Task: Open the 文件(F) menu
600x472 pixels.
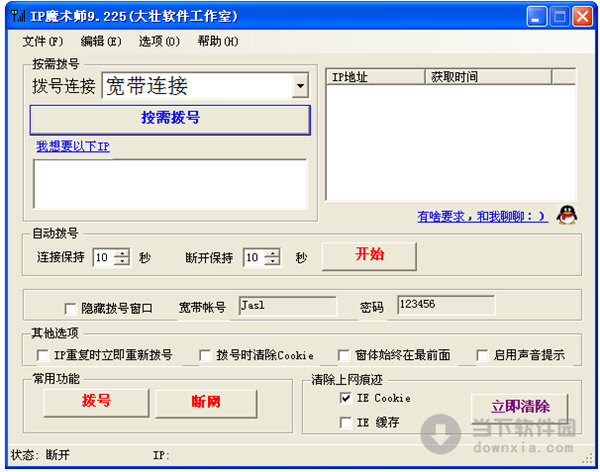Action: click(x=42, y=41)
